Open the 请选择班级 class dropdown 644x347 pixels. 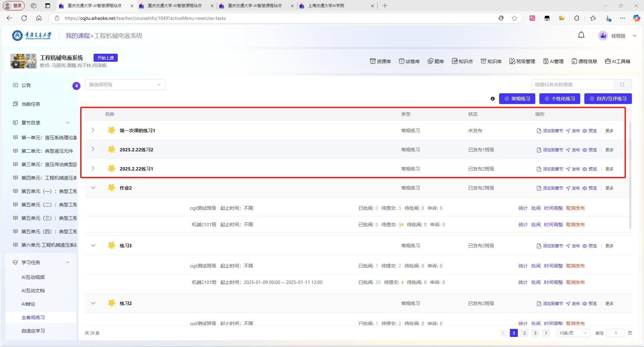(125, 85)
